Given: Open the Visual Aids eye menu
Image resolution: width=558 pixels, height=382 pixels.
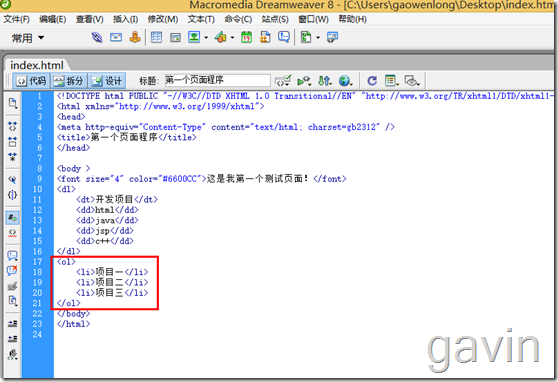Looking at the screenshot, I should [x=412, y=81].
